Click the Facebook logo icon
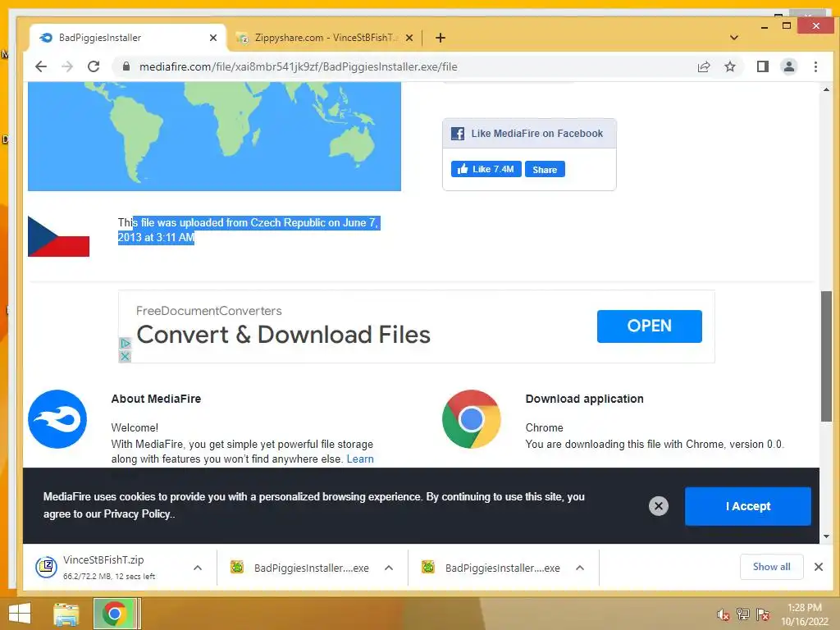840x630 pixels. tap(458, 134)
